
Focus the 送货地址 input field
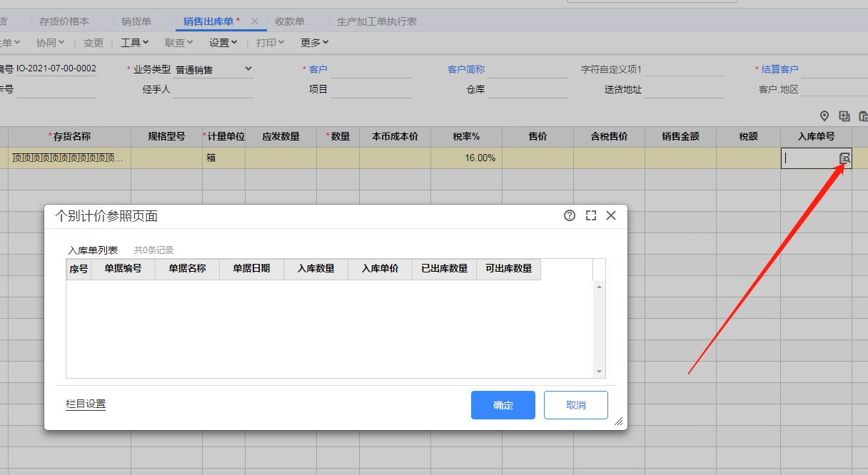[x=685, y=90]
